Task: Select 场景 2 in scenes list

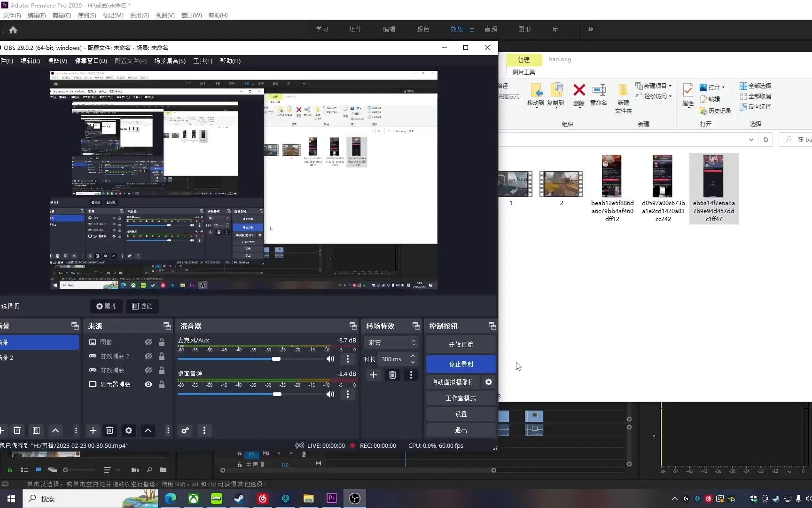Action: pos(39,357)
